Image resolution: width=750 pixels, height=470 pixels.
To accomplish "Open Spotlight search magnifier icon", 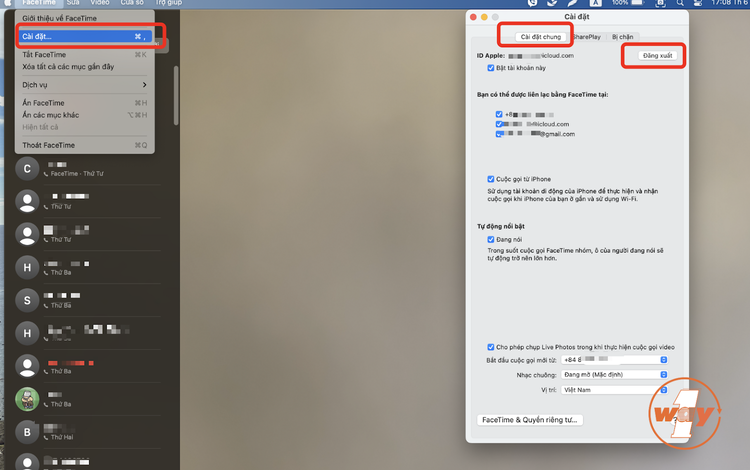I will tap(680, 3).
